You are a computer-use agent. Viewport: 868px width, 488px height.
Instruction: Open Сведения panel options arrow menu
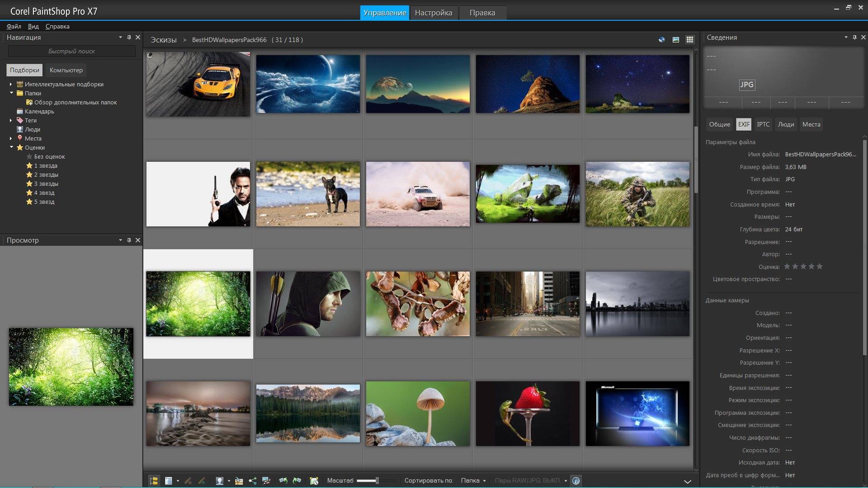pos(846,38)
